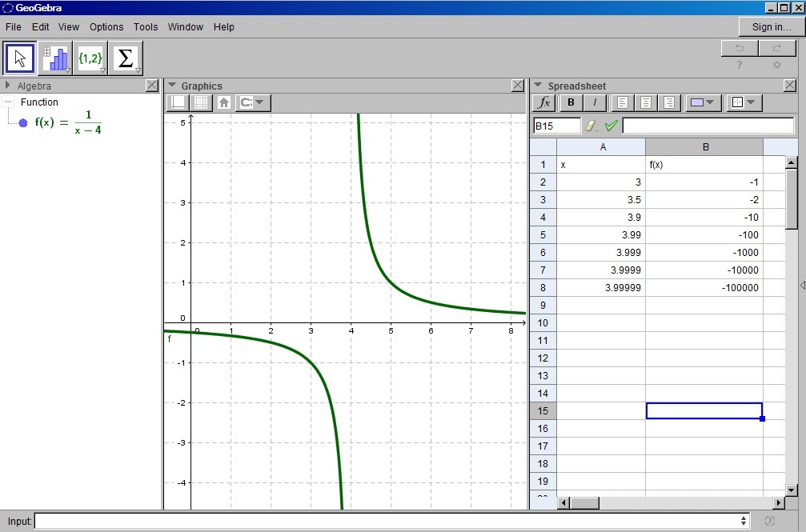Open the cell background color picker
Viewport: 806px width, 532px height.
coord(702,102)
